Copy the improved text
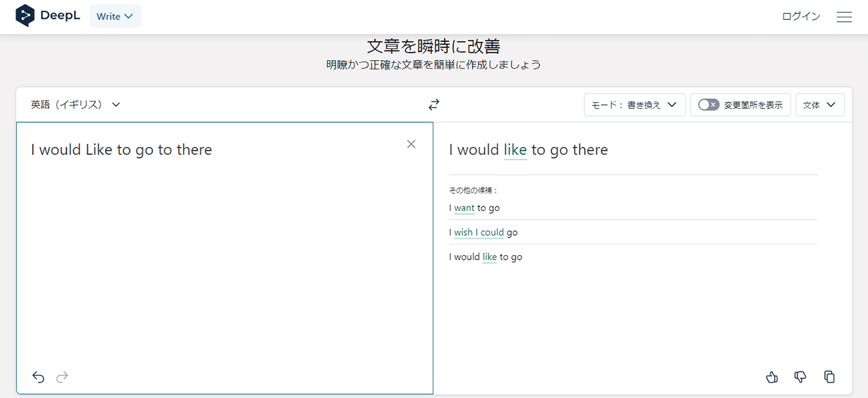Image resolution: width=868 pixels, height=398 pixels. pos(829,377)
